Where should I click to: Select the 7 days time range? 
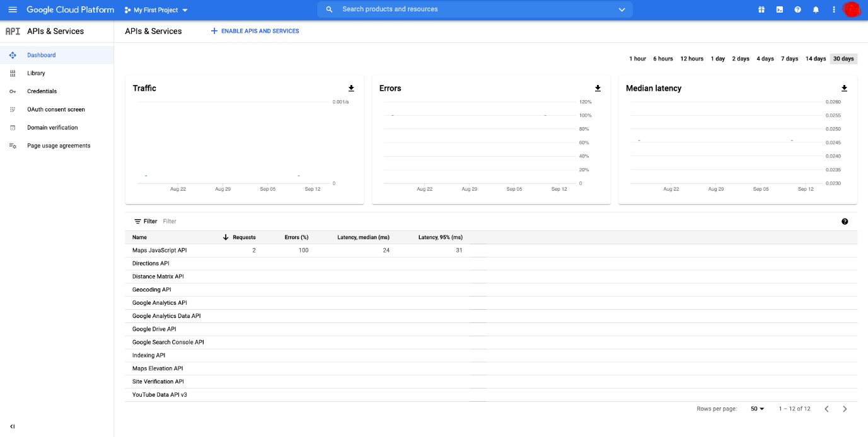tap(790, 59)
